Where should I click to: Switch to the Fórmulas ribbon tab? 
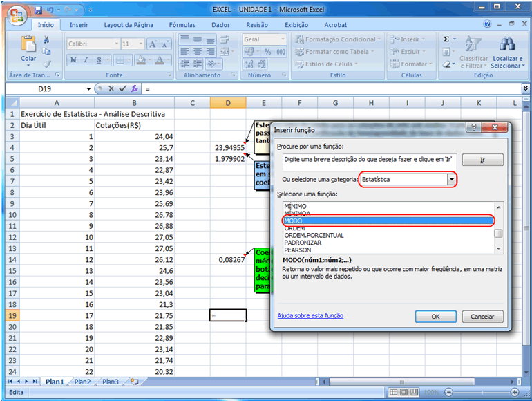tap(182, 25)
